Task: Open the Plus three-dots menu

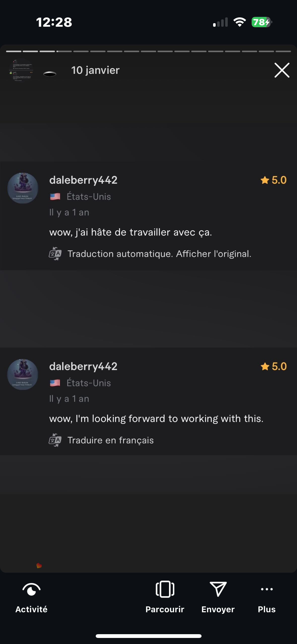Action: (267, 589)
